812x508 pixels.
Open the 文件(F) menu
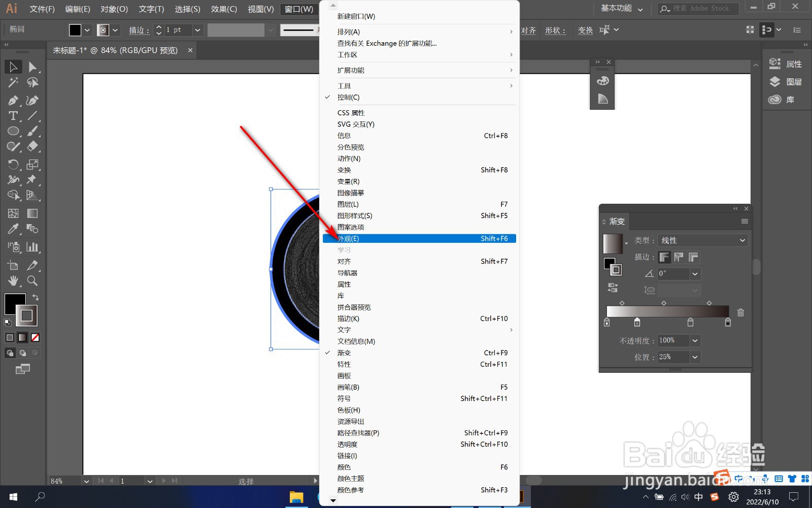click(x=42, y=9)
